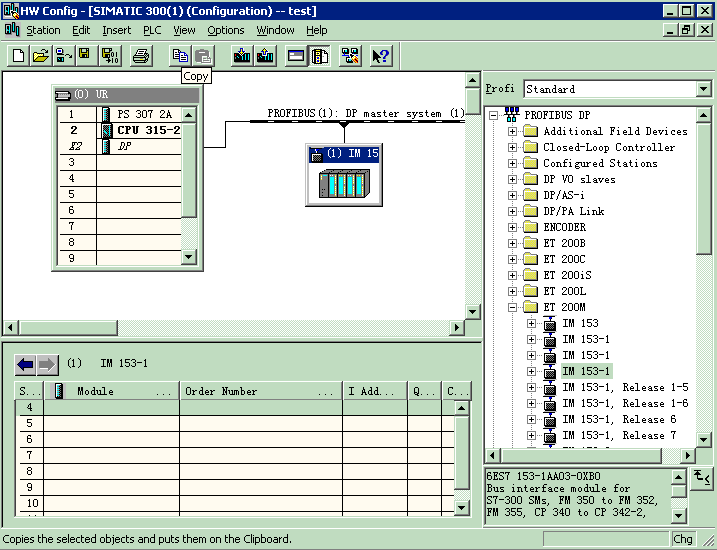Click the New document toolbar icon
This screenshot has height=550, width=717.
18,56
